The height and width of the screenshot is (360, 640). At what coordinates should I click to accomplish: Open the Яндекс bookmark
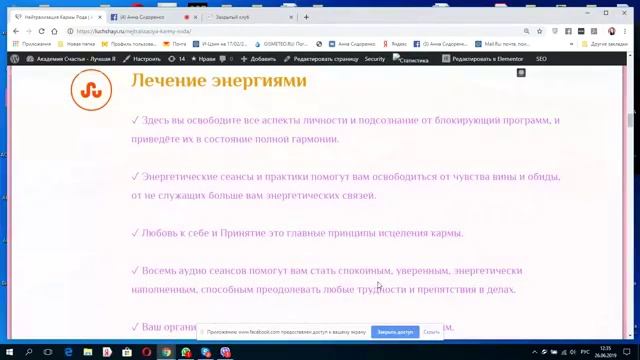[x=395, y=44]
